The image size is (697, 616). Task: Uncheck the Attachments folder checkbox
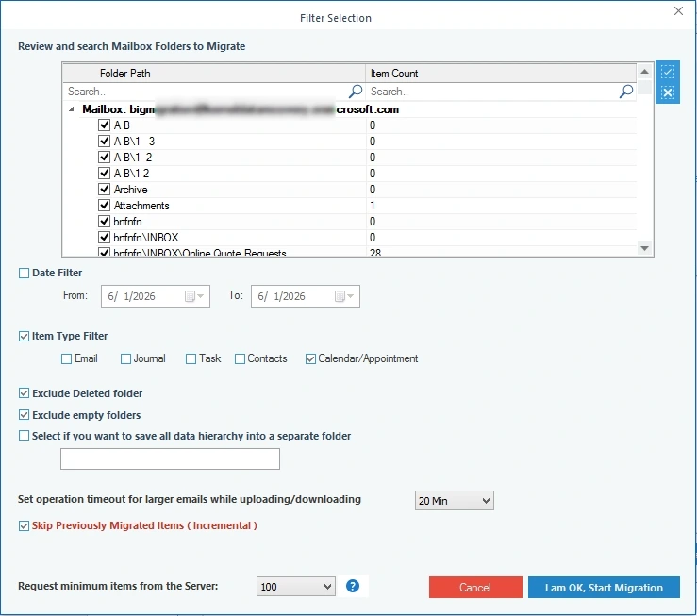104,206
